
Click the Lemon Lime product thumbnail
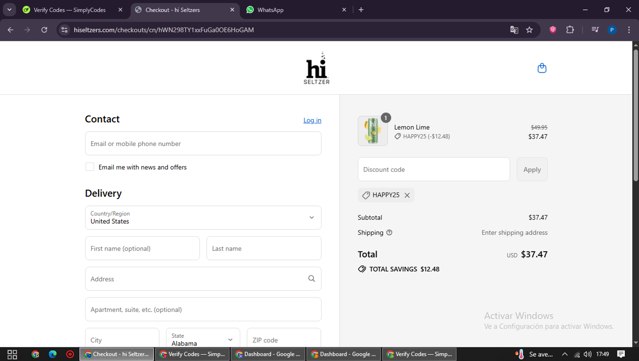[x=372, y=131]
